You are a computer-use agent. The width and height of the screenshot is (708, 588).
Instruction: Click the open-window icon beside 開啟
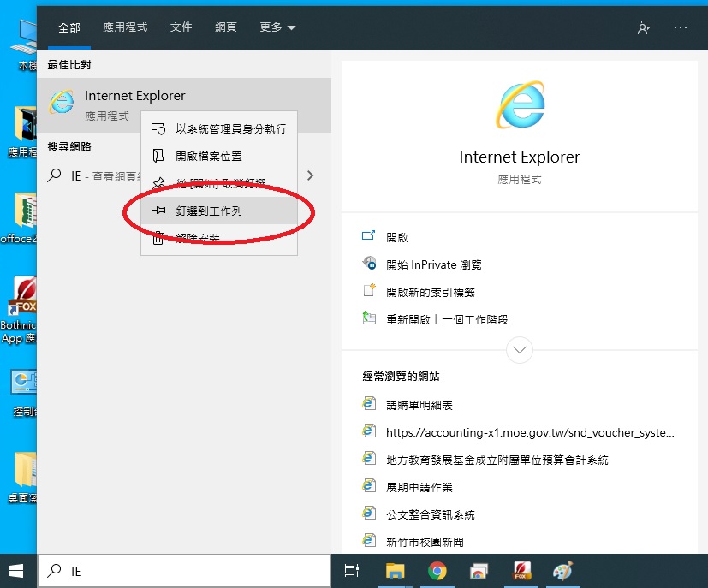point(368,235)
